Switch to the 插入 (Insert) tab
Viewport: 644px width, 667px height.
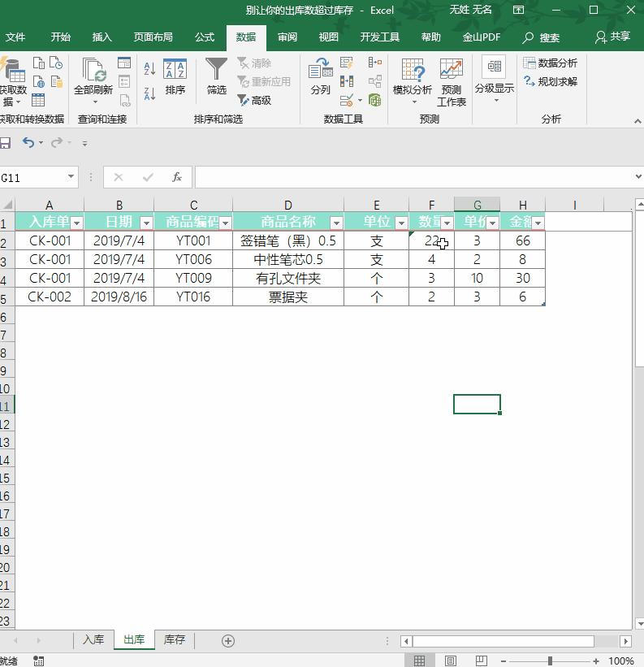(102, 37)
